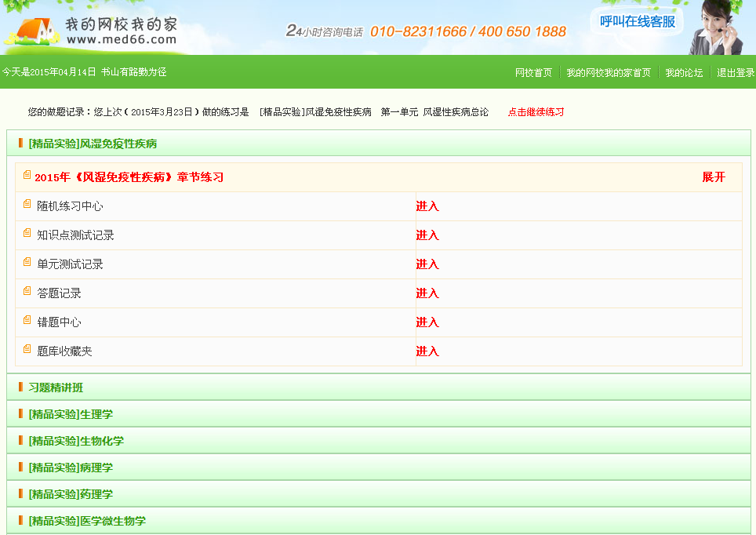
Task: Expand the [精品实验]生物化学 section
Action: click(x=76, y=441)
